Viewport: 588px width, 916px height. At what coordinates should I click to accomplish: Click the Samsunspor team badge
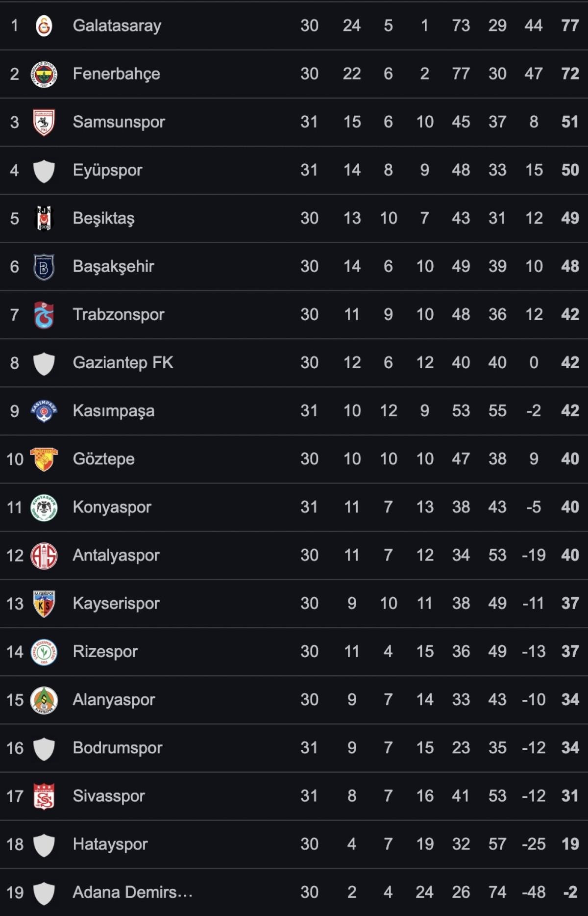pos(44,122)
